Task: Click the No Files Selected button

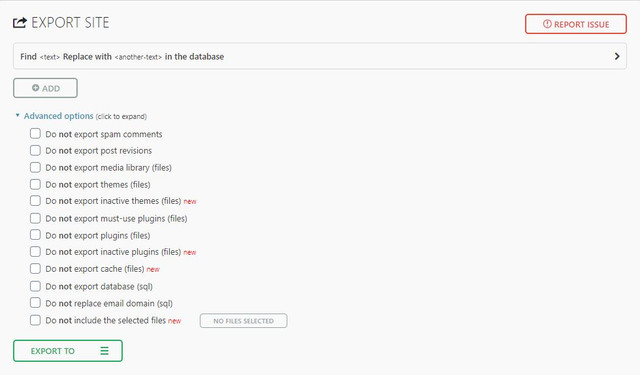Action: tap(243, 321)
